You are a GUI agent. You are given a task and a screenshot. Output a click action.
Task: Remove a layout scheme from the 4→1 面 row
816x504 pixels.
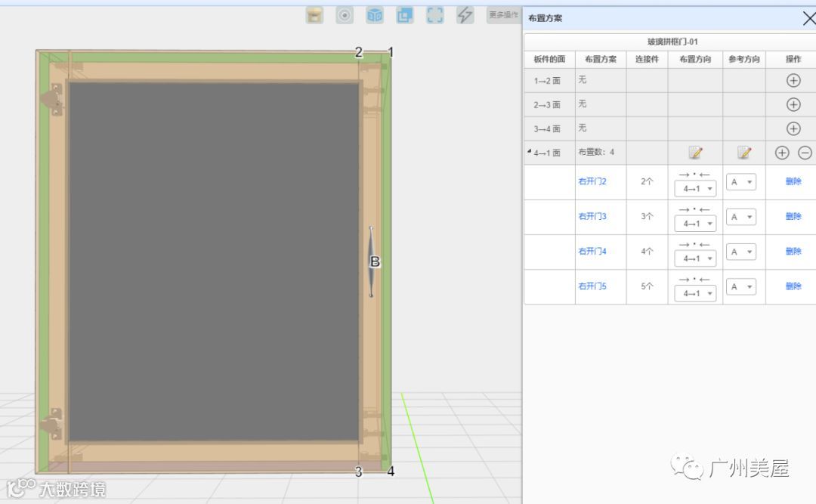pyautogui.click(x=805, y=153)
